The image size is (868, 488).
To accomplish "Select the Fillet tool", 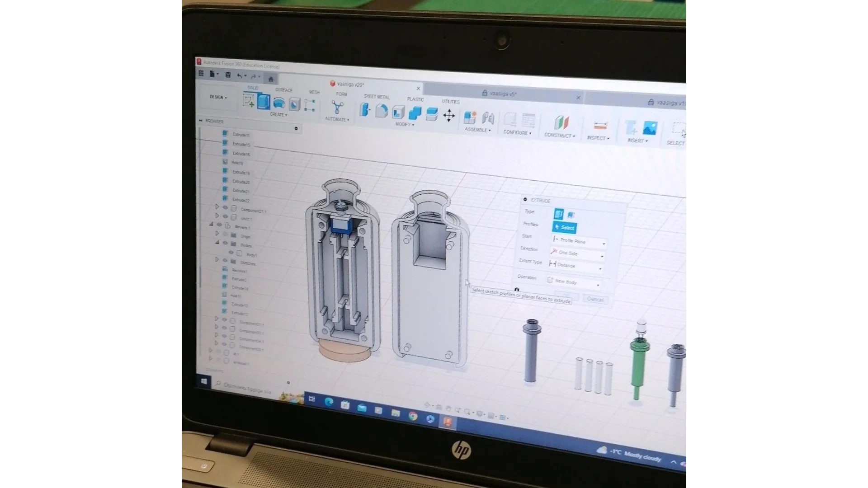I will (x=382, y=111).
